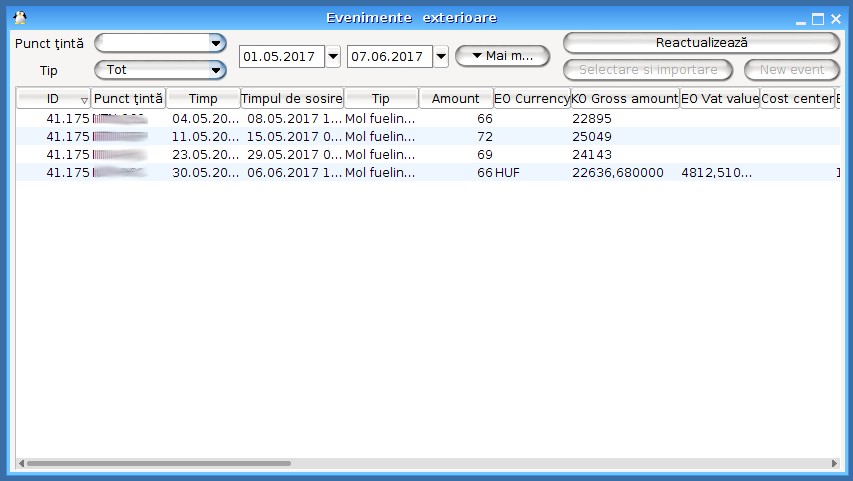Open the Punct țintă dropdown

(x=215, y=43)
